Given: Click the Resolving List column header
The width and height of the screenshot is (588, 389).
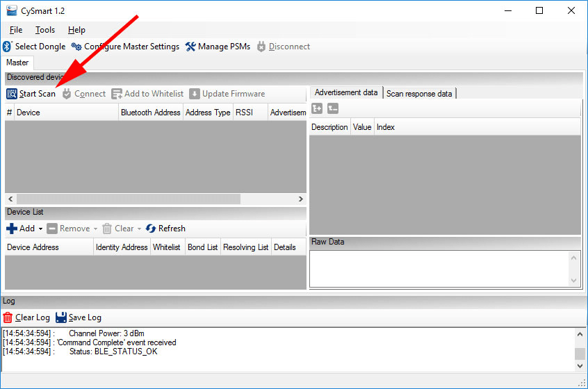Looking at the screenshot, I should (x=245, y=247).
